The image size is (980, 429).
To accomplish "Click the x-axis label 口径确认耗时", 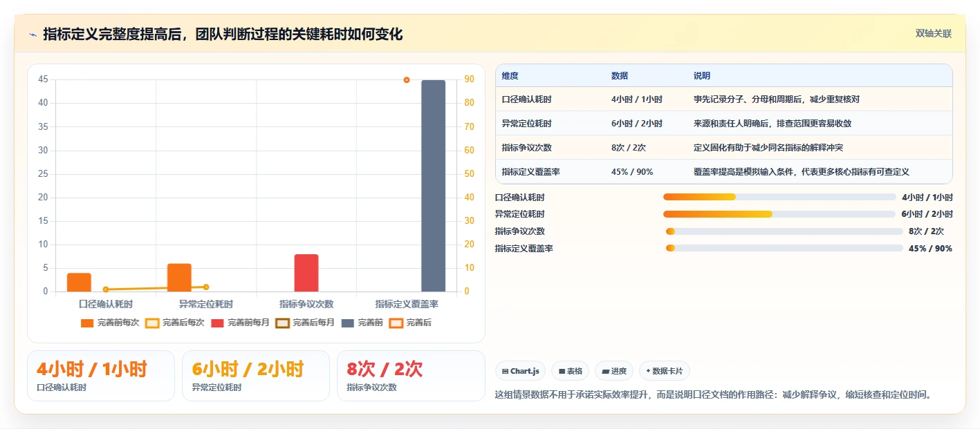I will coord(106,304).
